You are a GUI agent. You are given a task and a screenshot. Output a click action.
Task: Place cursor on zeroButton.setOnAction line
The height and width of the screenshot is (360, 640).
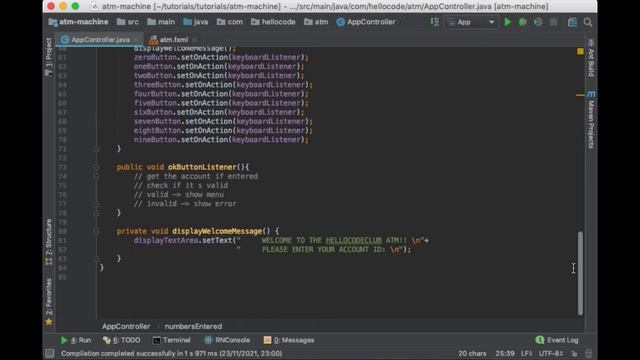click(x=221, y=57)
